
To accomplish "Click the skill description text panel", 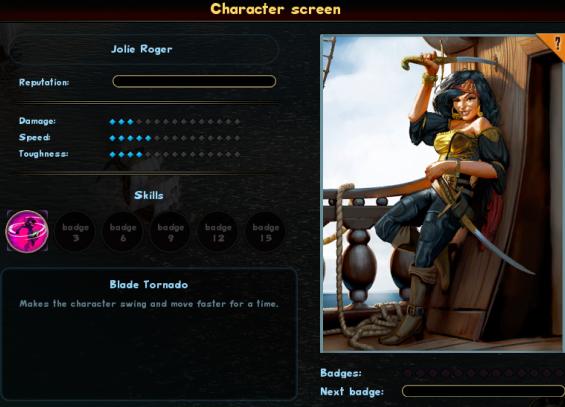I will 149,334.
